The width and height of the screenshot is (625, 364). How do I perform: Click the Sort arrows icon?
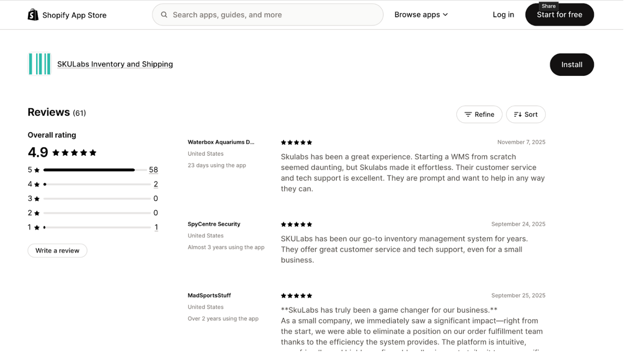[x=518, y=114]
